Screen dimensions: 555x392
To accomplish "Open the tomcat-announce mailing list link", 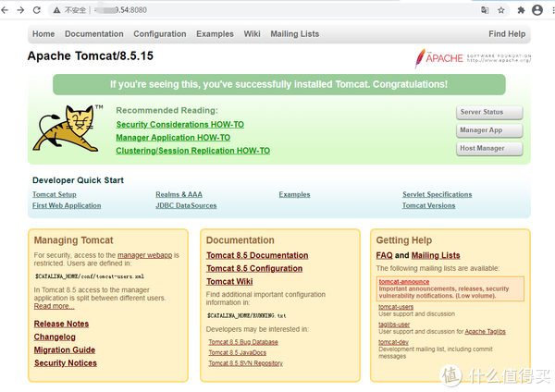I will click(x=404, y=282).
